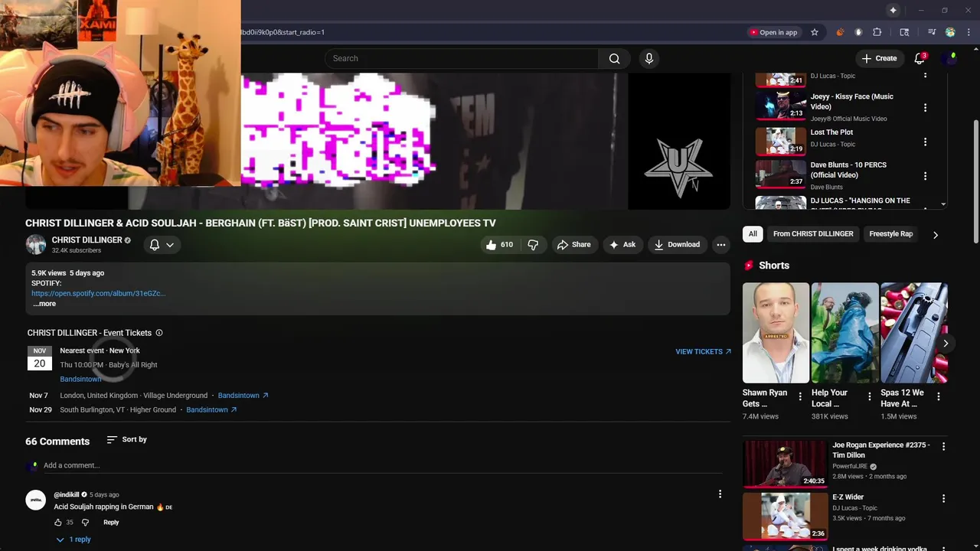Dislike the @indikill comment
Image resolution: width=980 pixels, height=551 pixels.
click(x=85, y=523)
